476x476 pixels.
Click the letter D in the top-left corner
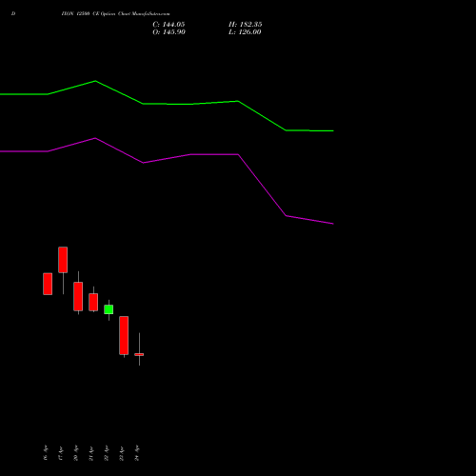pyautogui.click(x=13, y=14)
